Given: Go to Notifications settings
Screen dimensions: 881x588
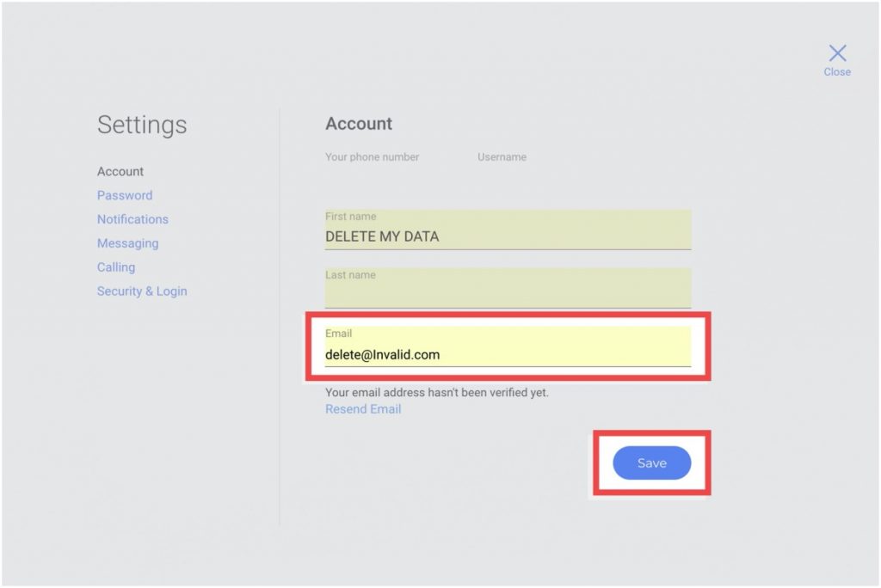Looking at the screenshot, I should [132, 219].
